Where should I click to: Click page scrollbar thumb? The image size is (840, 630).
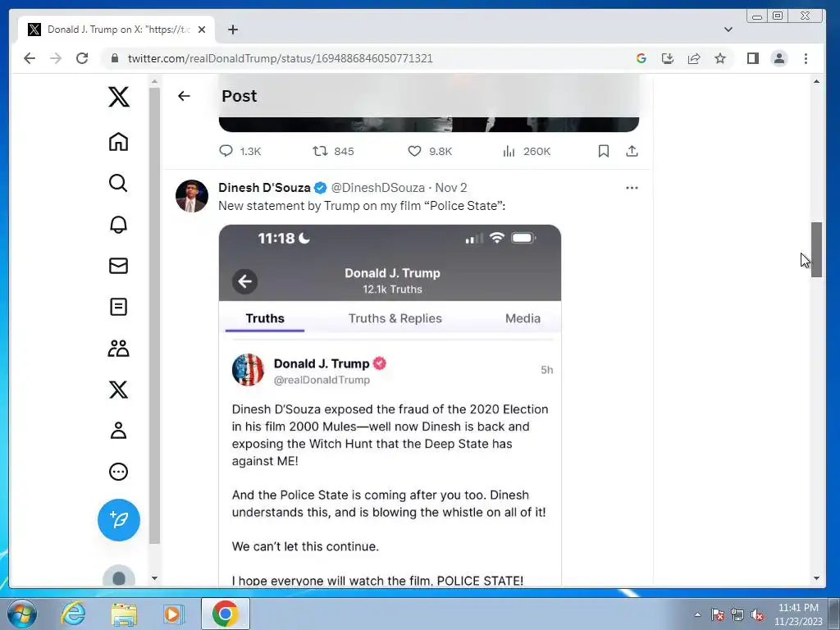pyautogui.click(x=816, y=249)
